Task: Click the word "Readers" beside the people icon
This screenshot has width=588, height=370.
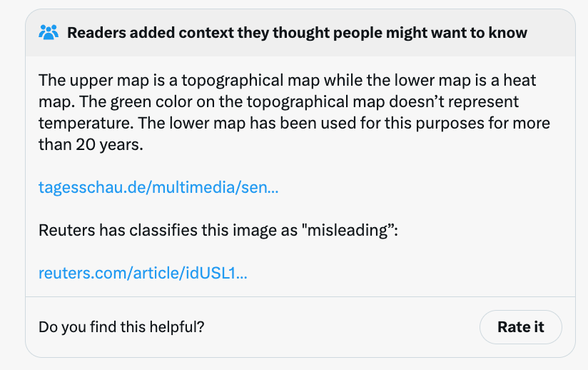Action: click(97, 33)
